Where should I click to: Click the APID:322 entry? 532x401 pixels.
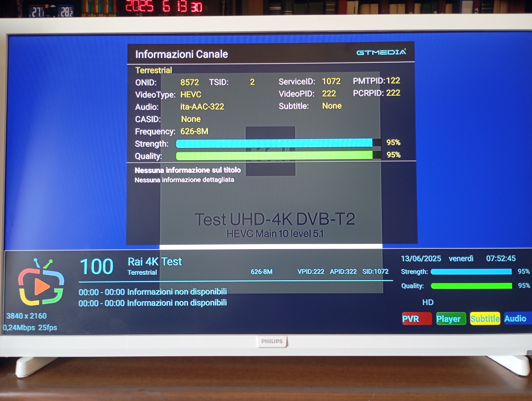point(343,272)
